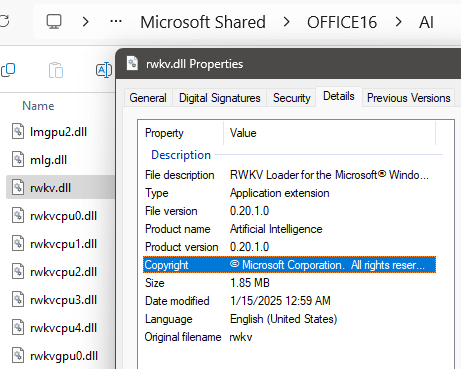Select the rwkvcpu2.dll file icon
Viewport: 461px width, 369px height.
[x=18, y=271]
